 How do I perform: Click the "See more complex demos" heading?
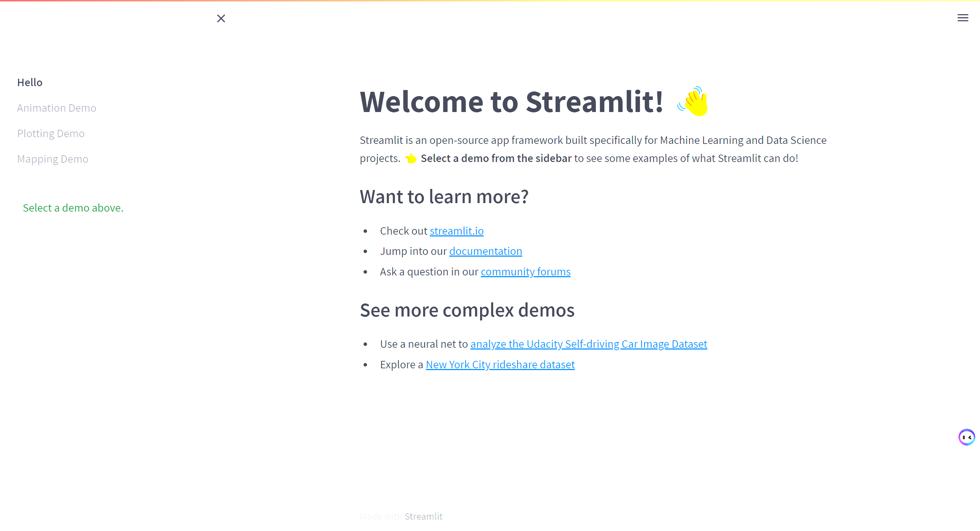pos(467,310)
